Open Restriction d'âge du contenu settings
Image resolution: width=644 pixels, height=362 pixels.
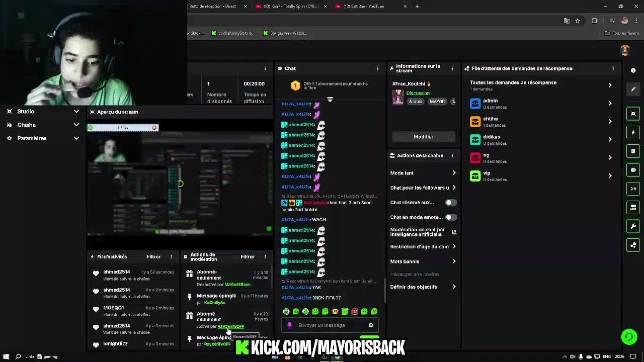(423, 247)
